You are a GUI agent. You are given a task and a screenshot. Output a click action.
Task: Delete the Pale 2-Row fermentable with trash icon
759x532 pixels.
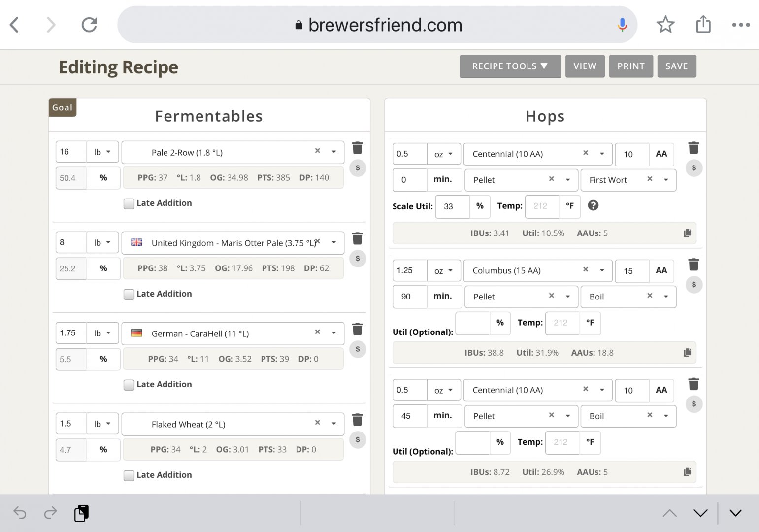click(x=358, y=148)
